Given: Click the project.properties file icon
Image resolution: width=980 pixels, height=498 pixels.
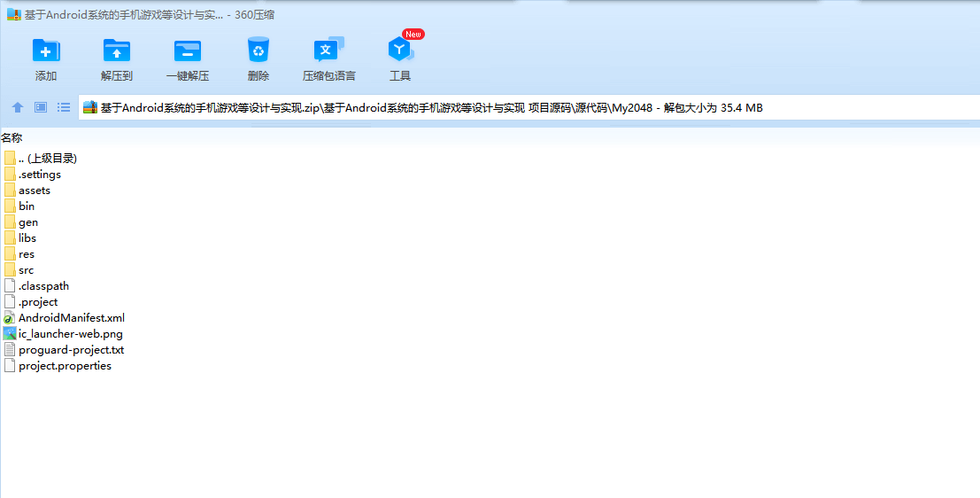Looking at the screenshot, I should (10, 365).
